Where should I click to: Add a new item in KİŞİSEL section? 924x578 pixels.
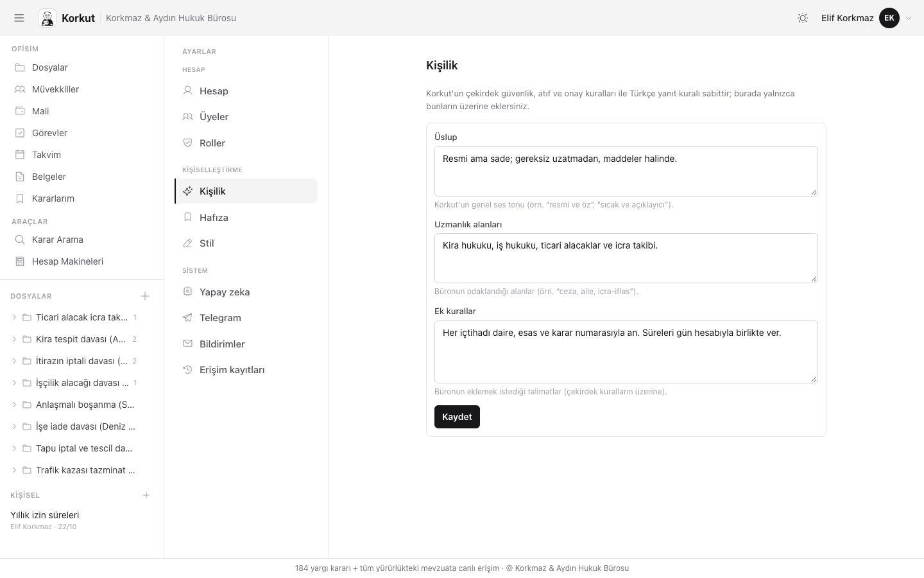click(x=146, y=495)
